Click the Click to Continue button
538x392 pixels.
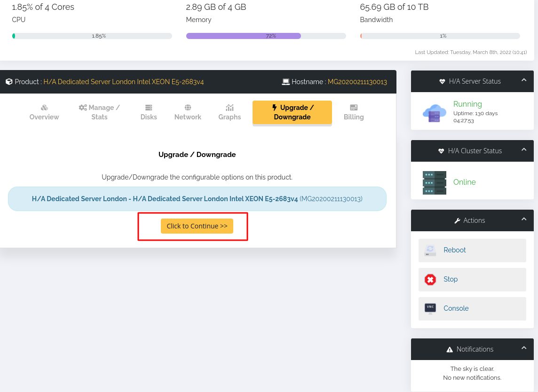tap(197, 226)
